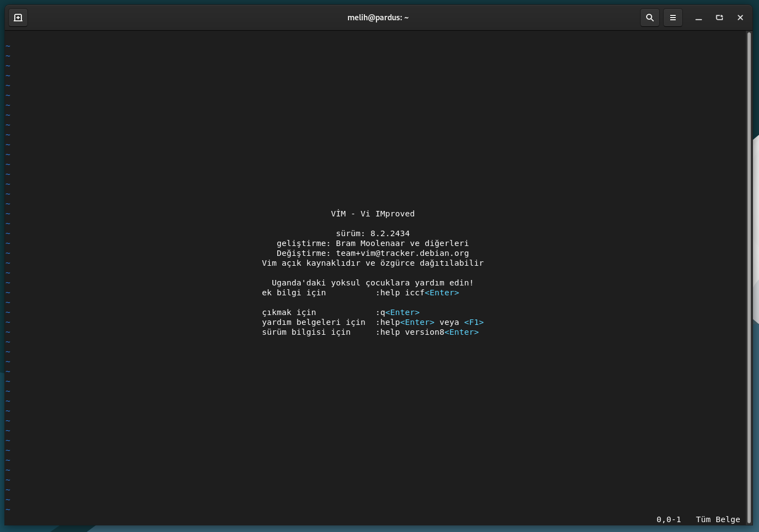Open the hamburger main menu
759x532 pixels.
coord(672,18)
